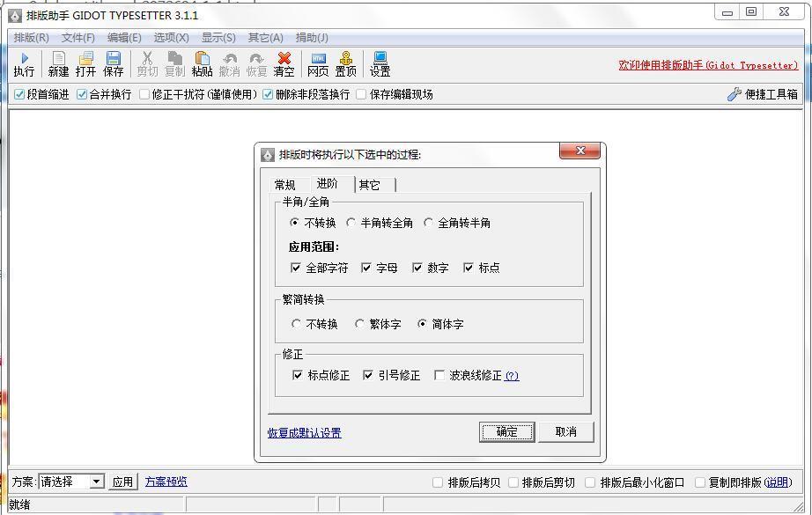Save with the 保存 floppy icon
The image size is (812, 515).
click(113, 64)
